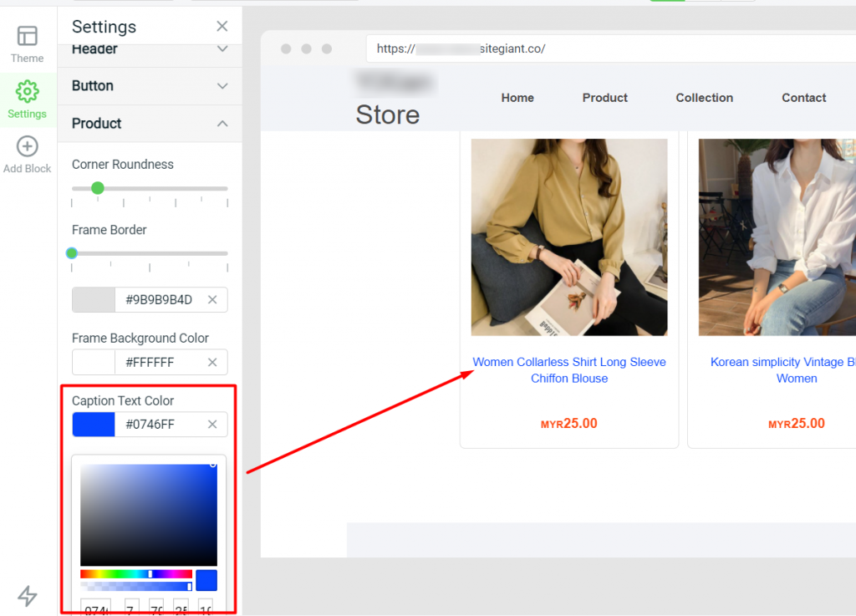Clear the #FFFFFF frame background color

click(x=212, y=362)
